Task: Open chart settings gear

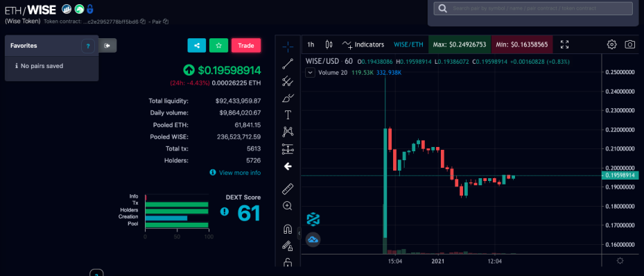Action: [612, 44]
